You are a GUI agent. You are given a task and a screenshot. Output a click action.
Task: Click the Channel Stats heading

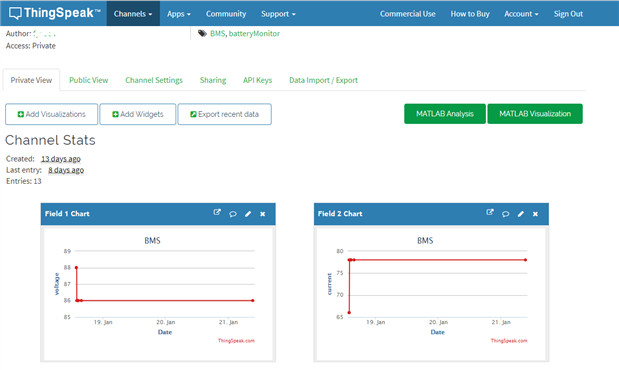(50, 140)
